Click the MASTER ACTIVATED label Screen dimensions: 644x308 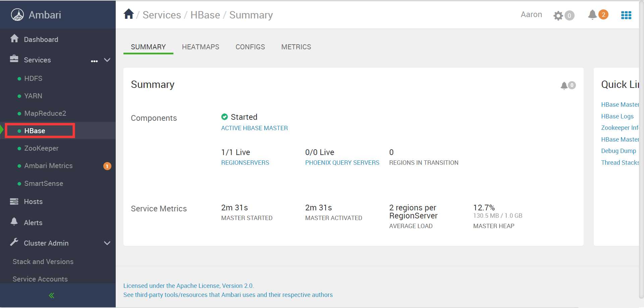[x=334, y=218]
